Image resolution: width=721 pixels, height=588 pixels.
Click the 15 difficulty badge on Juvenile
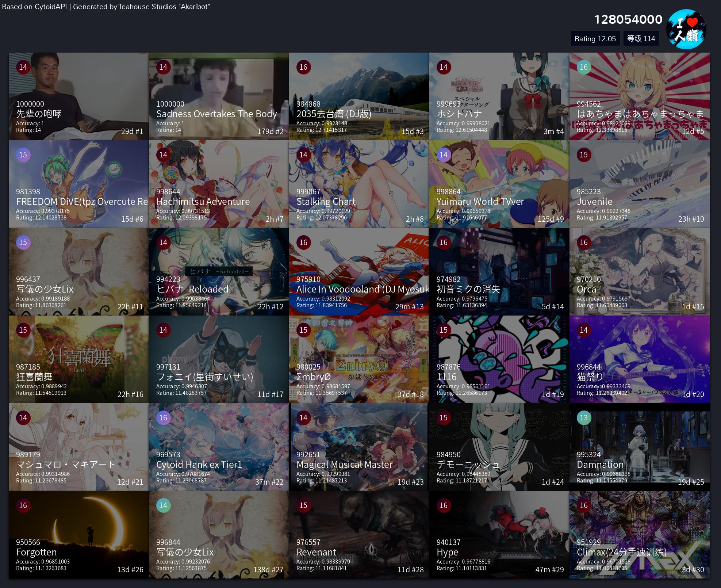(x=584, y=155)
